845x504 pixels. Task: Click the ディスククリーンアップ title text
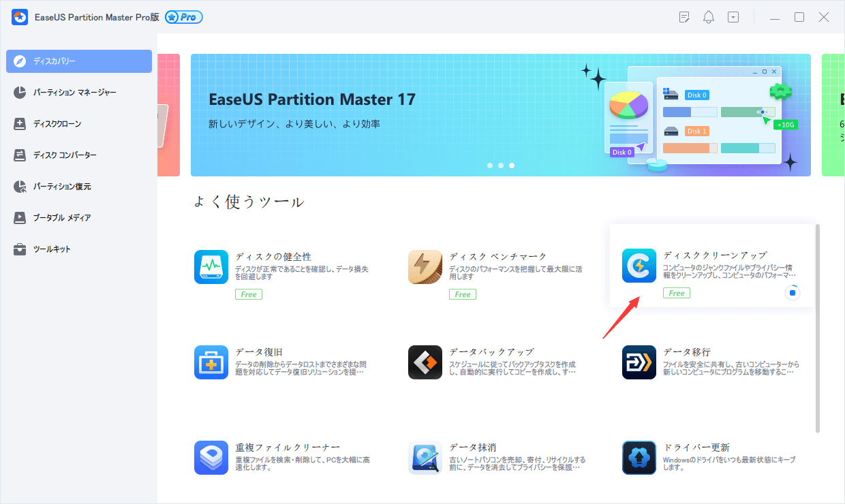point(715,255)
